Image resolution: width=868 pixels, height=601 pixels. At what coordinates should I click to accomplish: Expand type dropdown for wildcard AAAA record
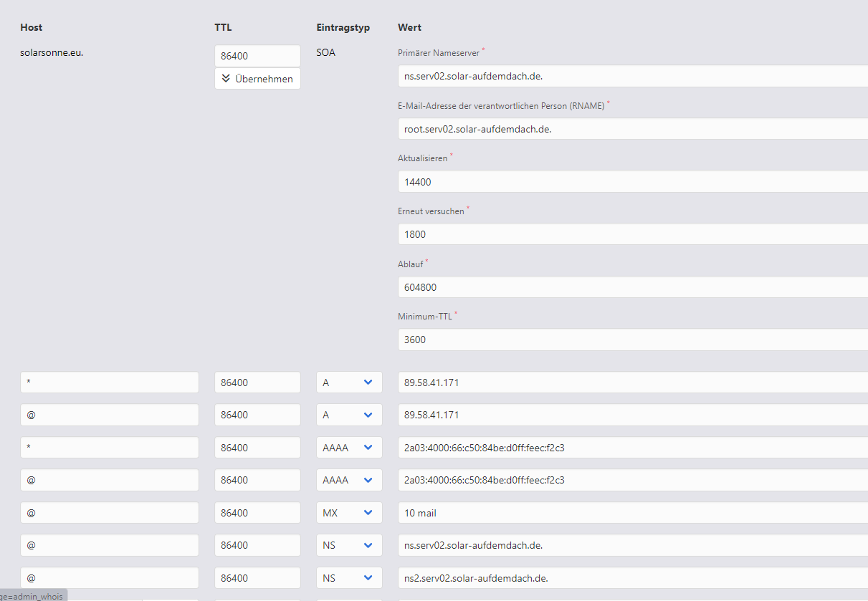349,448
